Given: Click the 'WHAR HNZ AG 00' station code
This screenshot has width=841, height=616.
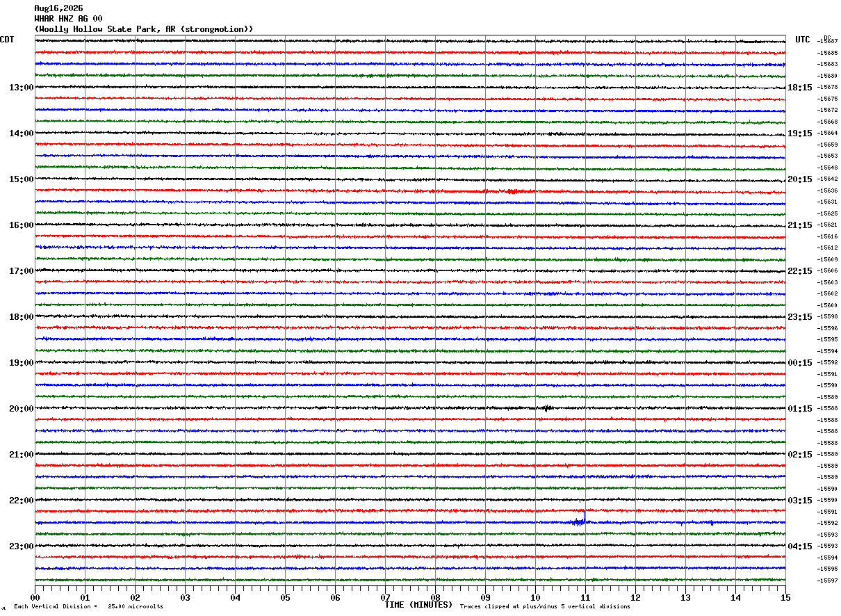Looking at the screenshot, I should [68, 19].
